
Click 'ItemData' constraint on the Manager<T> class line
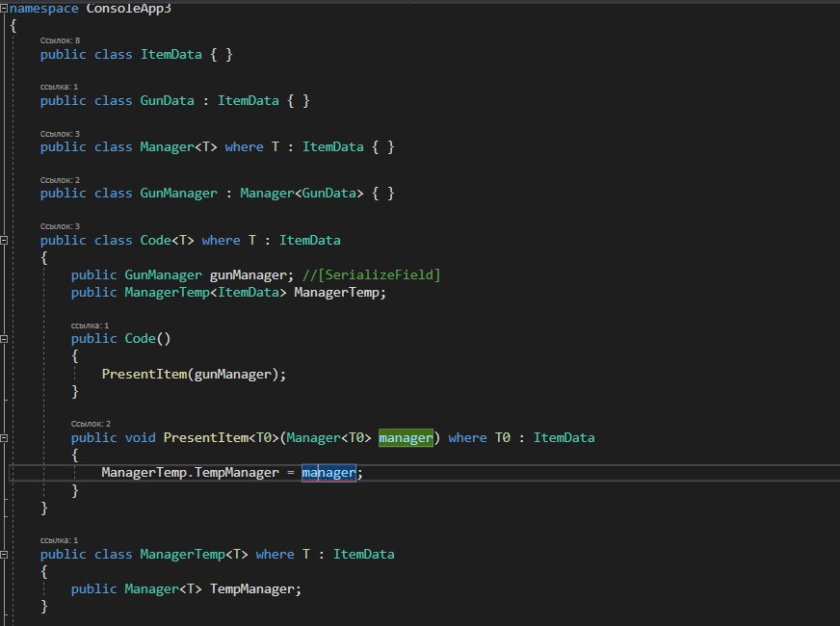332,147
